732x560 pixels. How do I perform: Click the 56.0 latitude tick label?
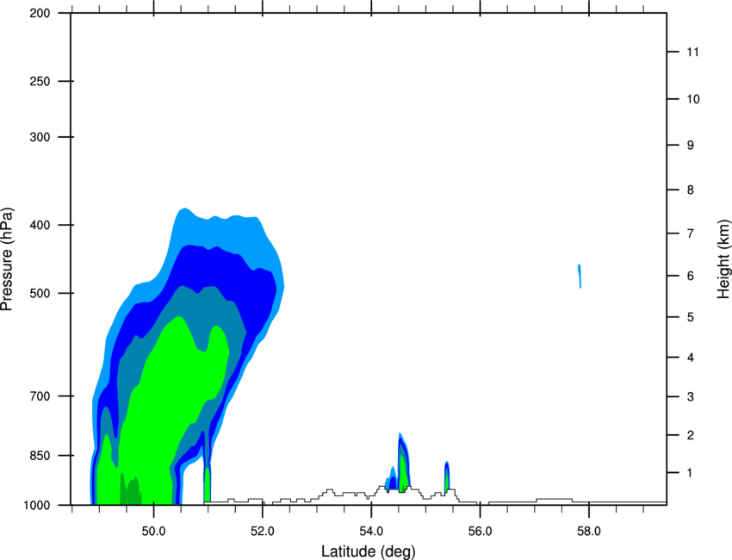point(480,532)
